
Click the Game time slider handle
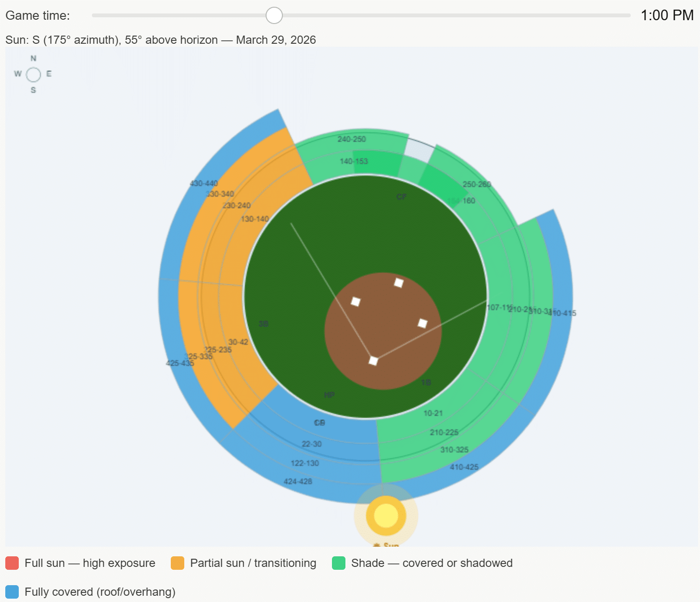pyautogui.click(x=274, y=15)
